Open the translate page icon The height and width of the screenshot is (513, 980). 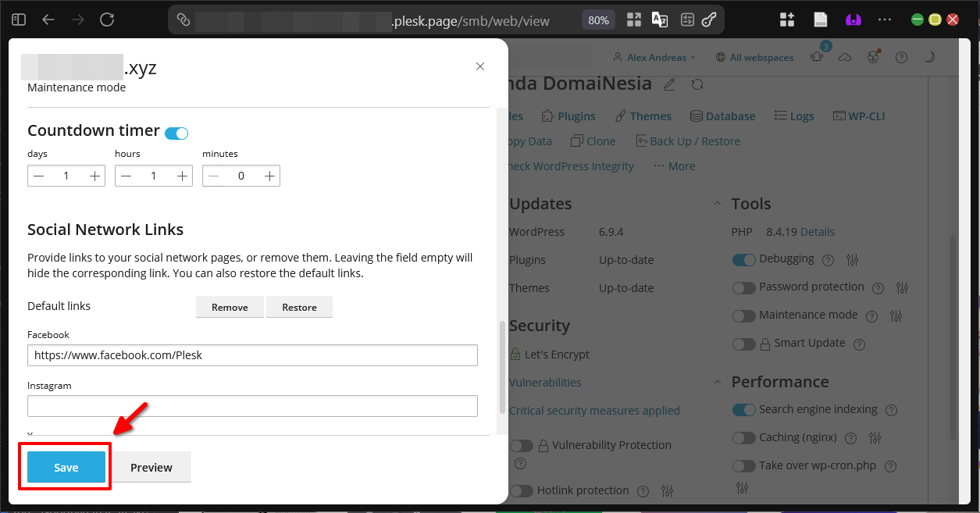660,20
